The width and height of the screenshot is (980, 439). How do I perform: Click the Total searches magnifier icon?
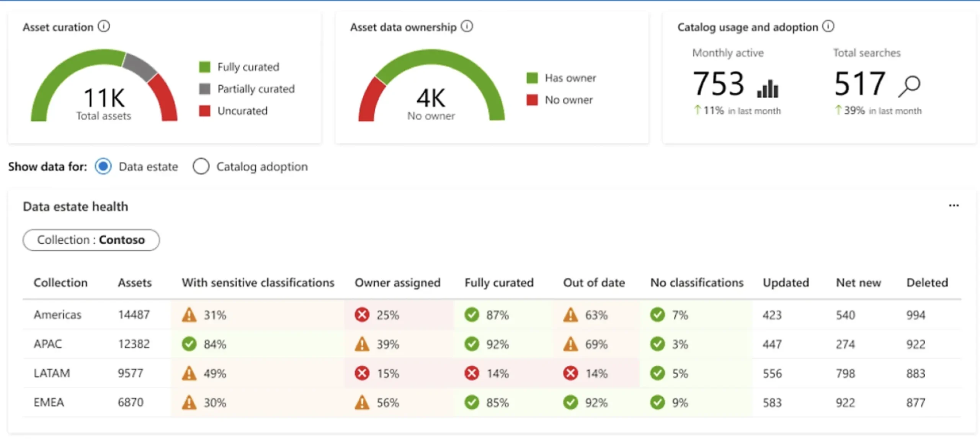909,86
